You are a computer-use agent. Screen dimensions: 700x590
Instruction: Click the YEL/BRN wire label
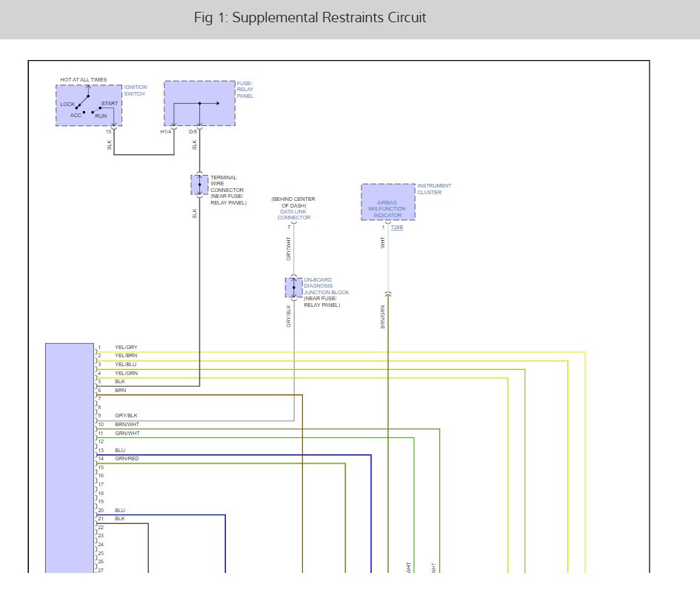tap(126, 356)
